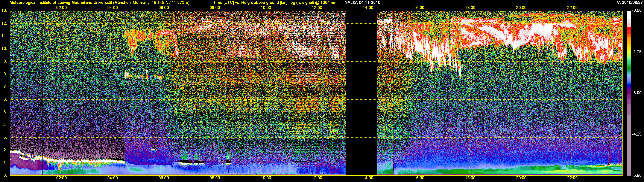Click the -3.00 label on the color scale
The image size is (644, 182).
pyautogui.click(x=636, y=93)
